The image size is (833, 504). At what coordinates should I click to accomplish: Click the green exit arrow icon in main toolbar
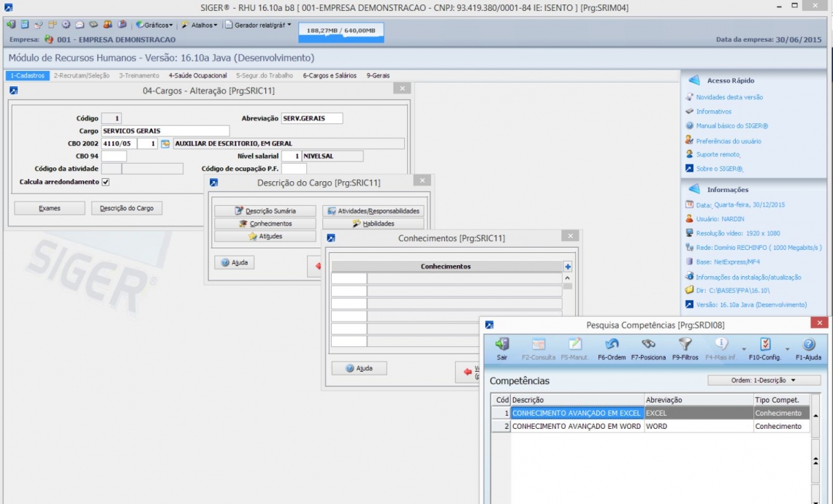pos(11,24)
